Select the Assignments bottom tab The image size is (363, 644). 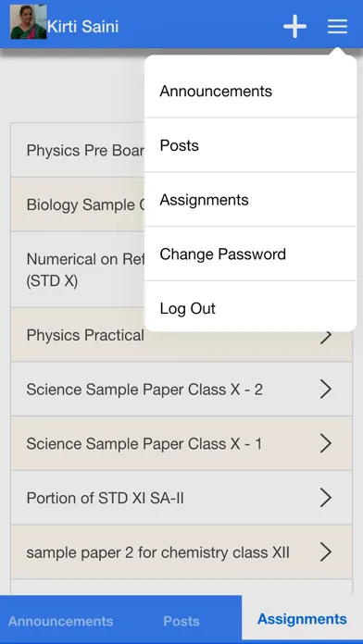point(302,619)
